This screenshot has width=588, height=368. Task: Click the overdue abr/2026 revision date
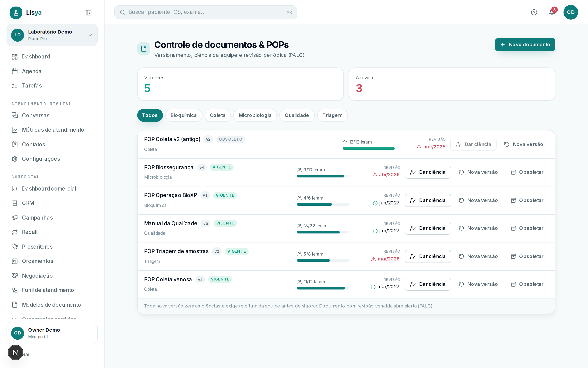point(389,175)
